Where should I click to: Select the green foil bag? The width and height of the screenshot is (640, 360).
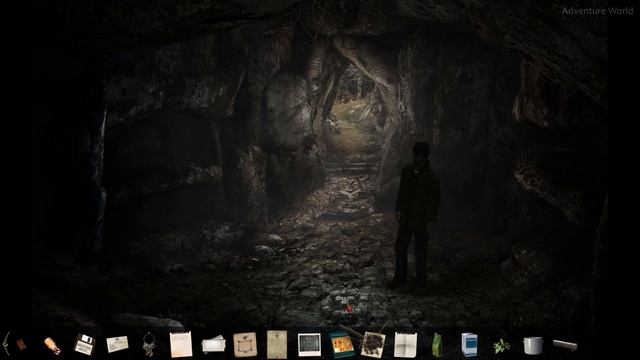(437, 345)
